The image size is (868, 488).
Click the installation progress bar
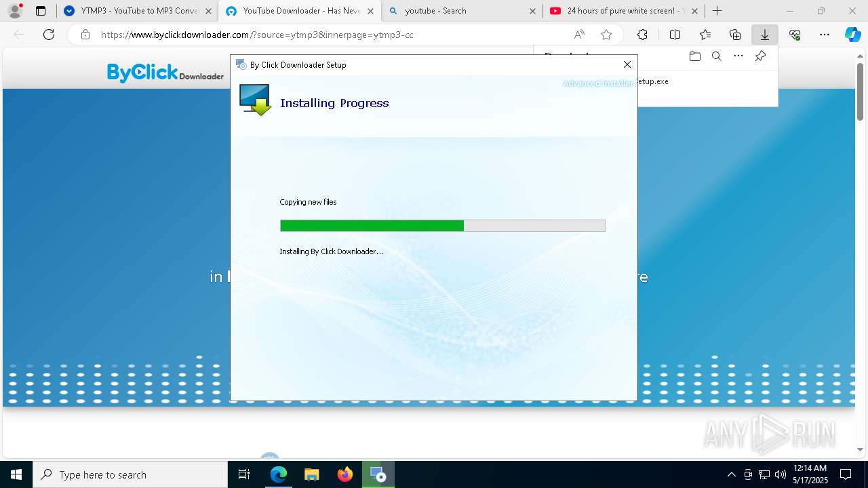[x=442, y=226]
